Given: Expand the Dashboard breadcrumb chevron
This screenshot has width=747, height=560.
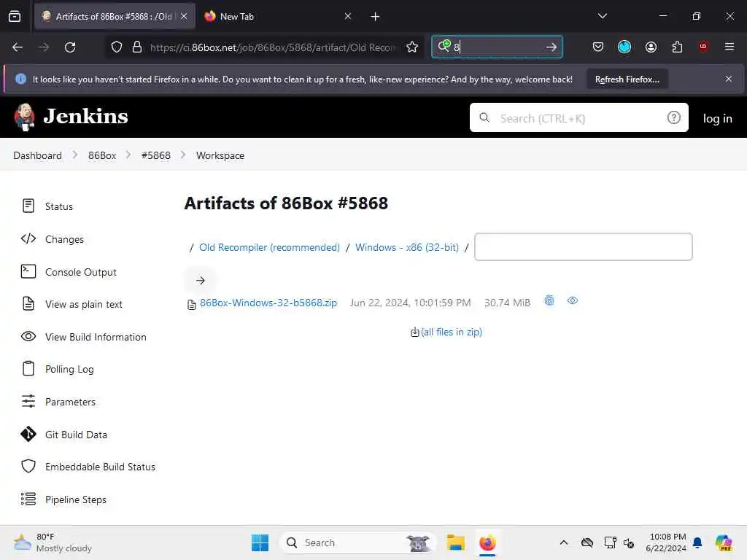Looking at the screenshot, I should 75,155.
